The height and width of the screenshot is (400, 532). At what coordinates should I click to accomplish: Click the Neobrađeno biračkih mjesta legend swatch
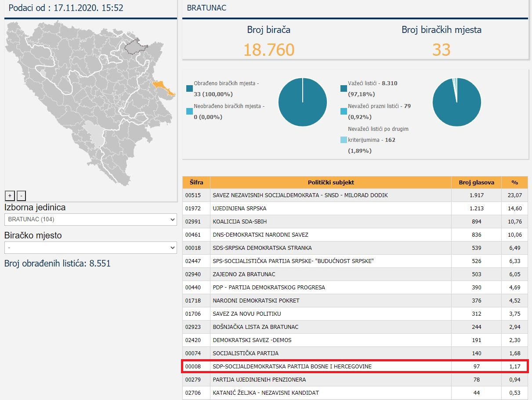pos(189,112)
